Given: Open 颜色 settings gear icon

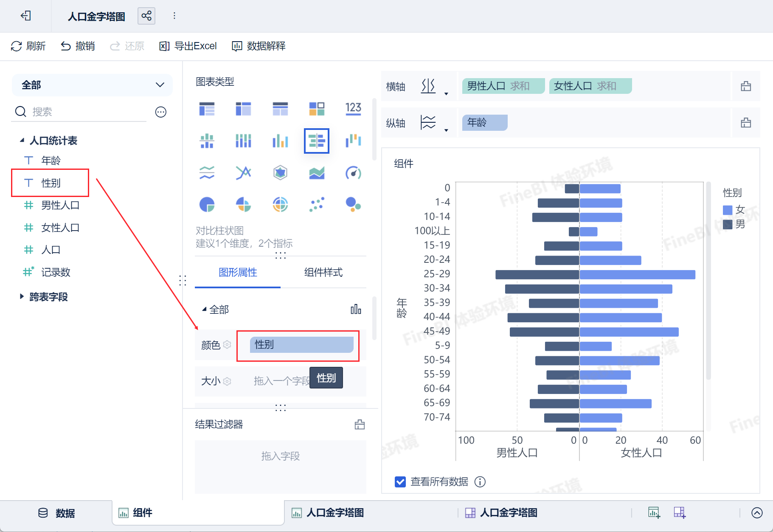Looking at the screenshot, I should pos(227,345).
